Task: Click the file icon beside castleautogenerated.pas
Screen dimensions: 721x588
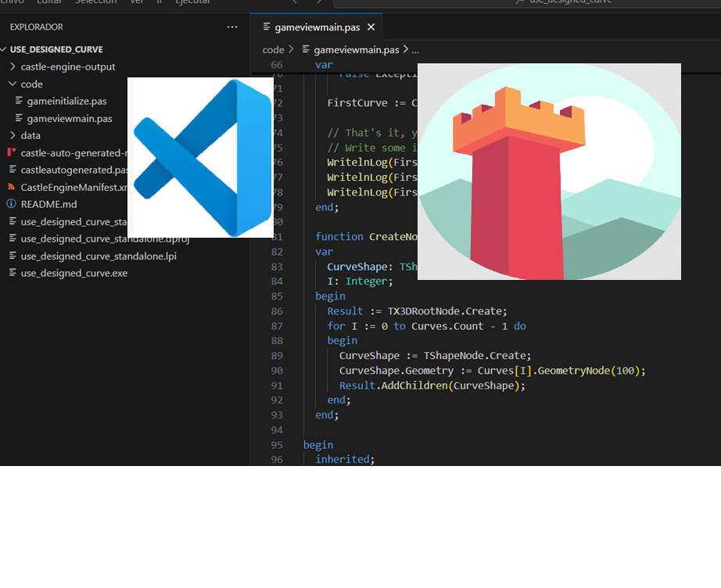Action: (x=13, y=170)
